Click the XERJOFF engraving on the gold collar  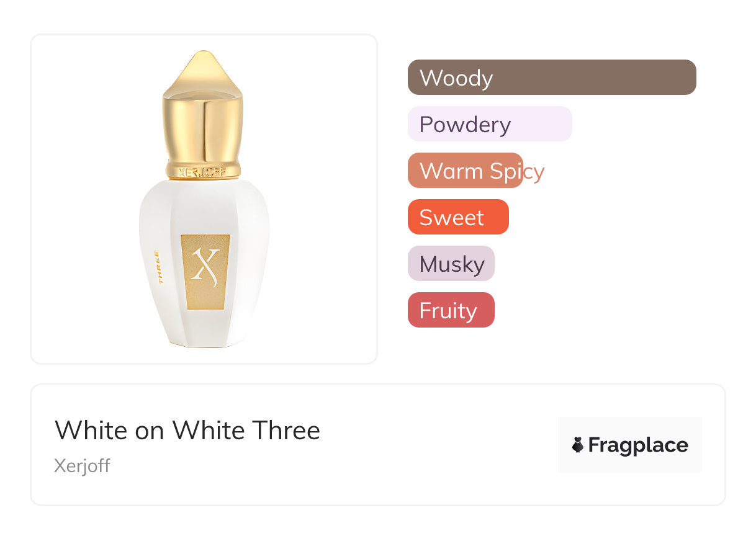pyautogui.click(x=202, y=172)
